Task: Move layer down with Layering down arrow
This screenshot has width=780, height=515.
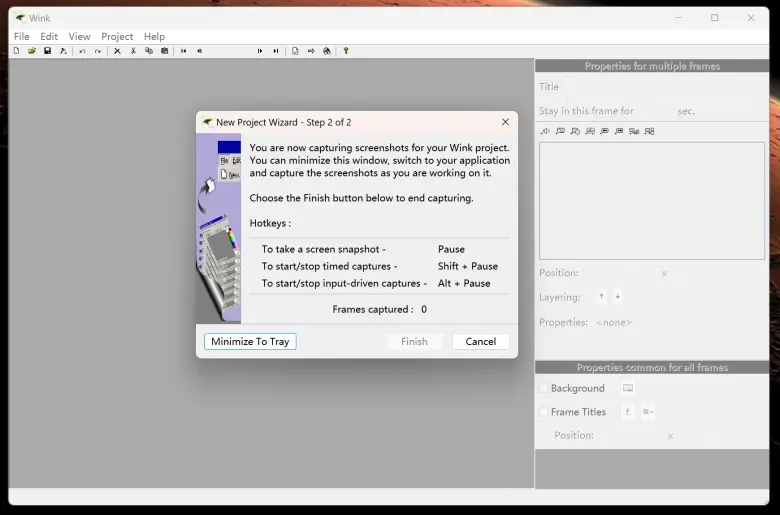Action: (x=617, y=297)
